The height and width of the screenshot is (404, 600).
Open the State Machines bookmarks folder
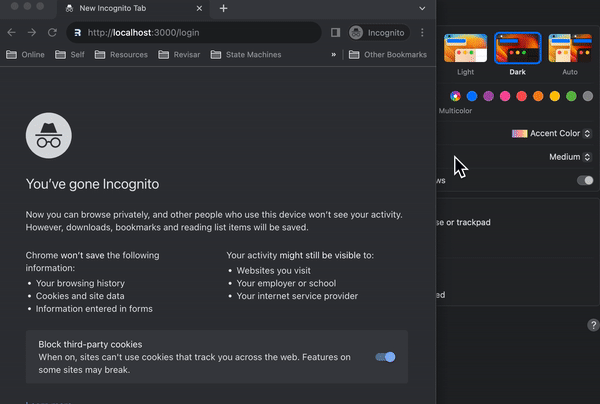point(246,55)
